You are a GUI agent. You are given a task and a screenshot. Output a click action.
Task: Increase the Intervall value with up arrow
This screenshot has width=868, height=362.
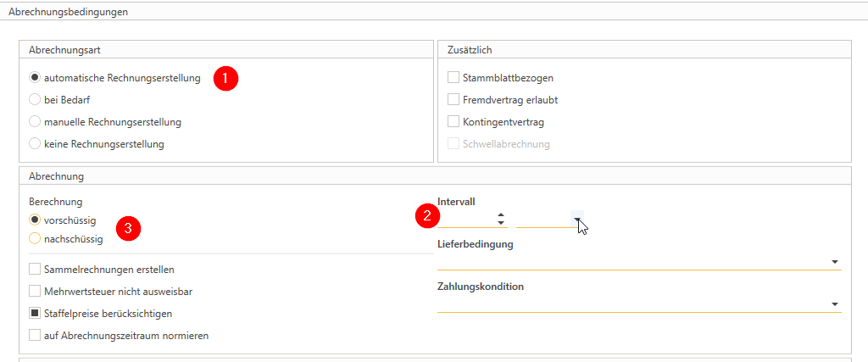tap(501, 214)
